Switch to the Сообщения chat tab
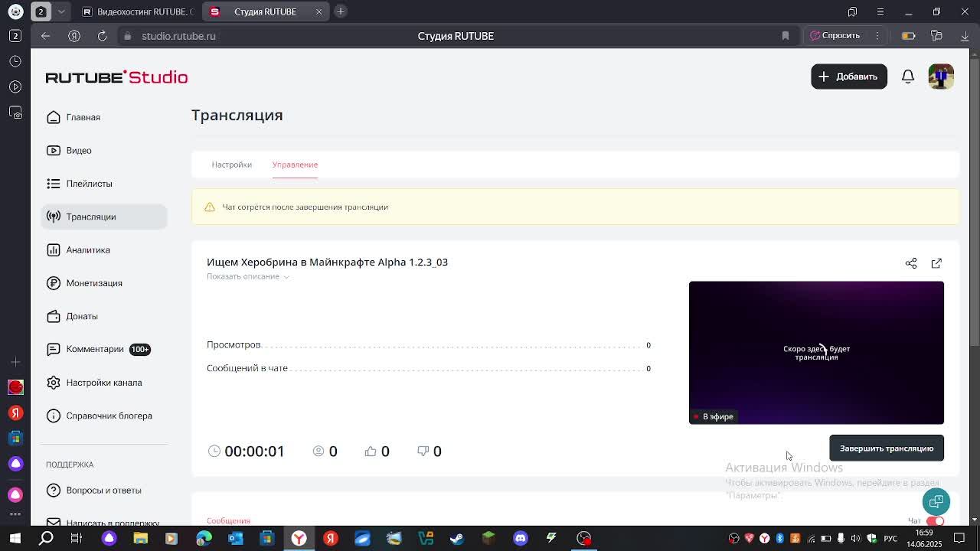 (x=228, y=520)
